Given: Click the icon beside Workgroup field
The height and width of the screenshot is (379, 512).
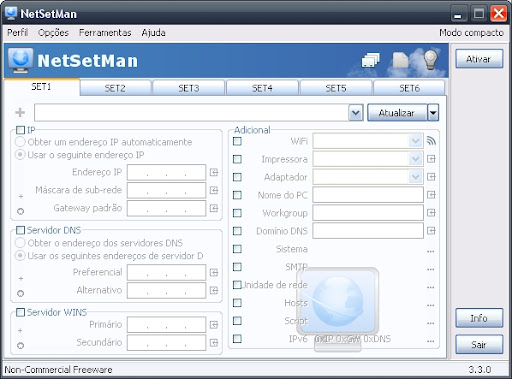Looking at the screenshot, I should click(x=431, y=213).
